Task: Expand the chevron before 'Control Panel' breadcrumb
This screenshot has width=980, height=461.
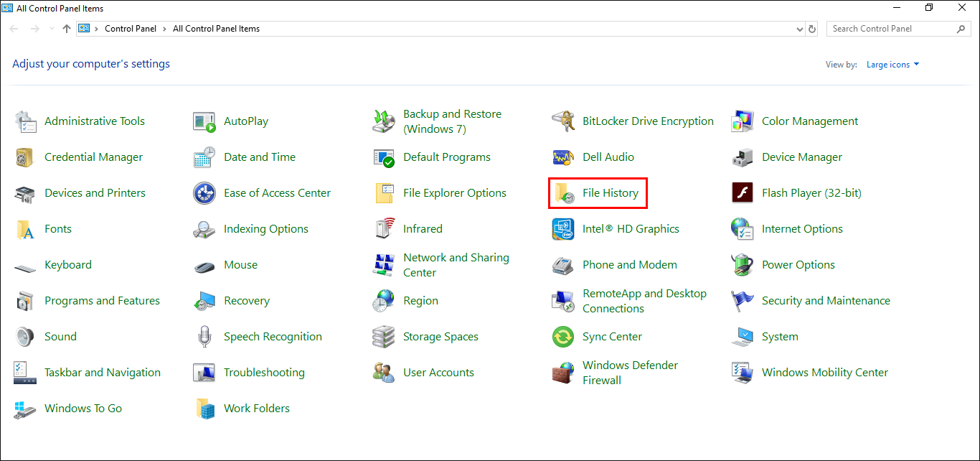Action: [97, 29]
